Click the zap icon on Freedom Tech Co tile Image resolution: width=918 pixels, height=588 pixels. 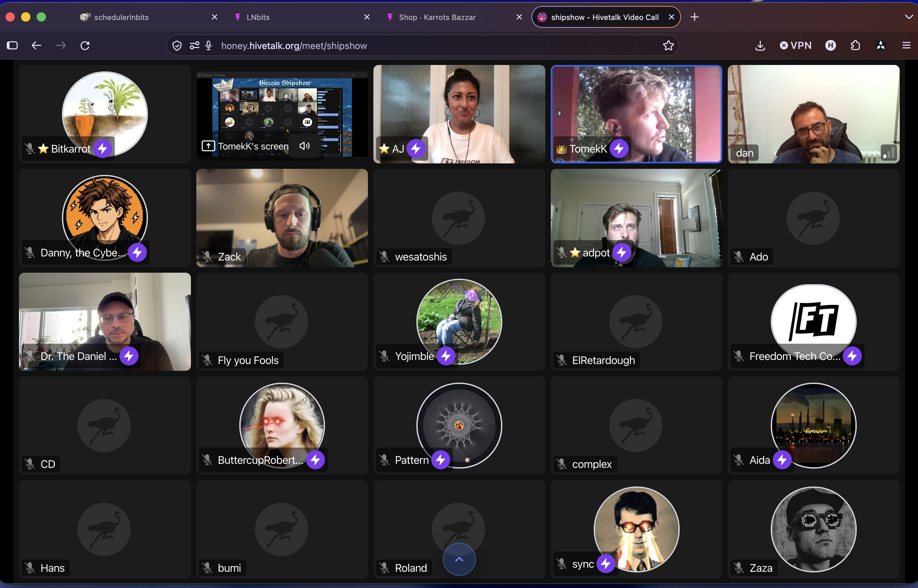pyautogui.click(x=852, y=356)
